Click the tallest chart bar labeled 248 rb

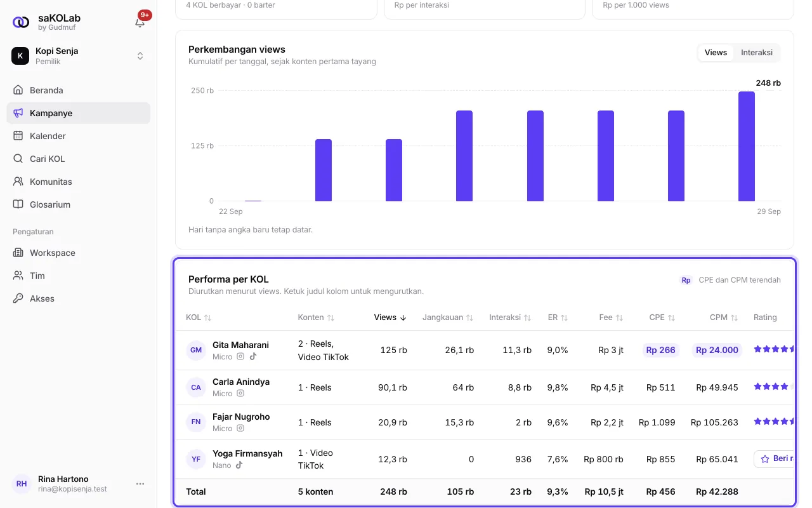coord(747,146)
